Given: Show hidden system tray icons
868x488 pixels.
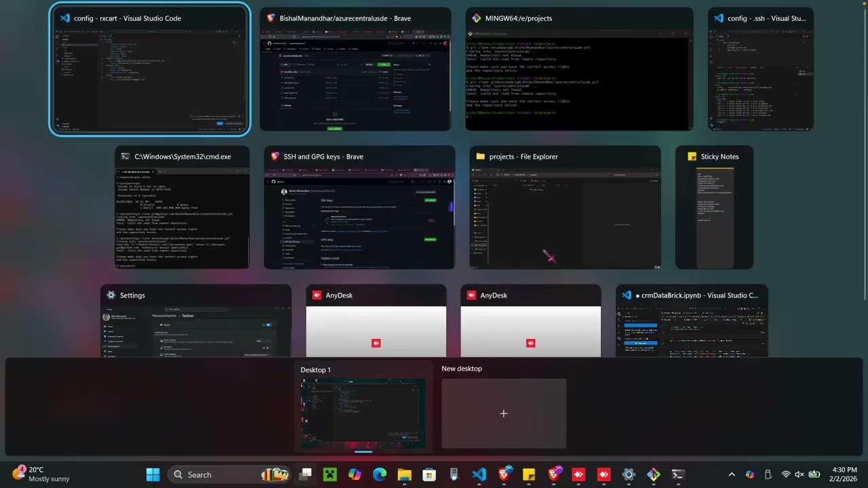Looking at the screenshot, I should [x=732, y=474].
